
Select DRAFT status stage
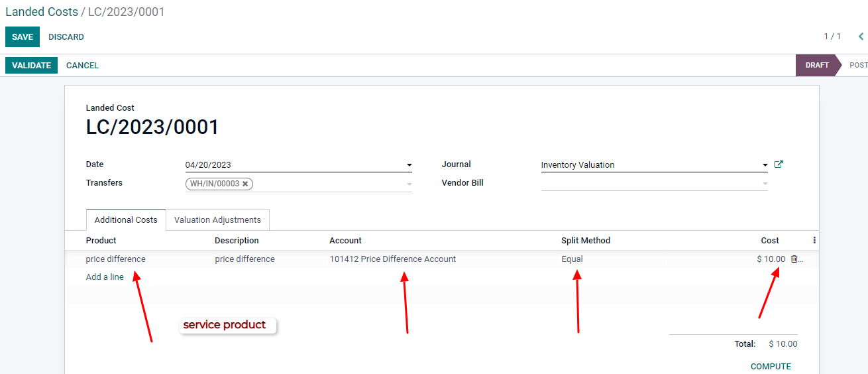coord(817,65)
